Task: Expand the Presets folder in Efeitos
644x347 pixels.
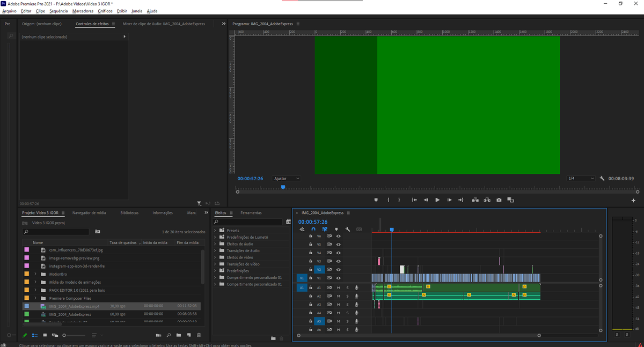Action: pos(215,230)
